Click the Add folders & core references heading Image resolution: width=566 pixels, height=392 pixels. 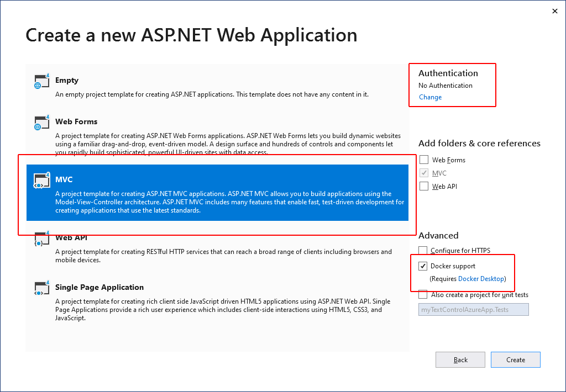pos(479,143)
